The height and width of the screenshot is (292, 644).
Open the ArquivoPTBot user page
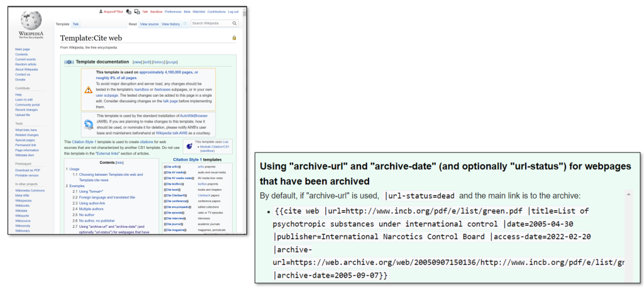[x=113, y=12]
